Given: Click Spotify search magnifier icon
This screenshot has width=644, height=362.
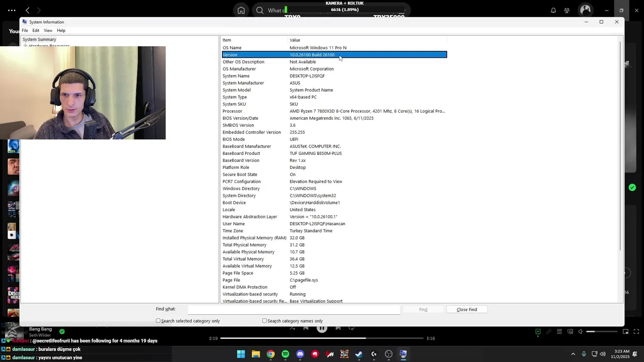Looking at the screenshot, I should coord(260,10).
